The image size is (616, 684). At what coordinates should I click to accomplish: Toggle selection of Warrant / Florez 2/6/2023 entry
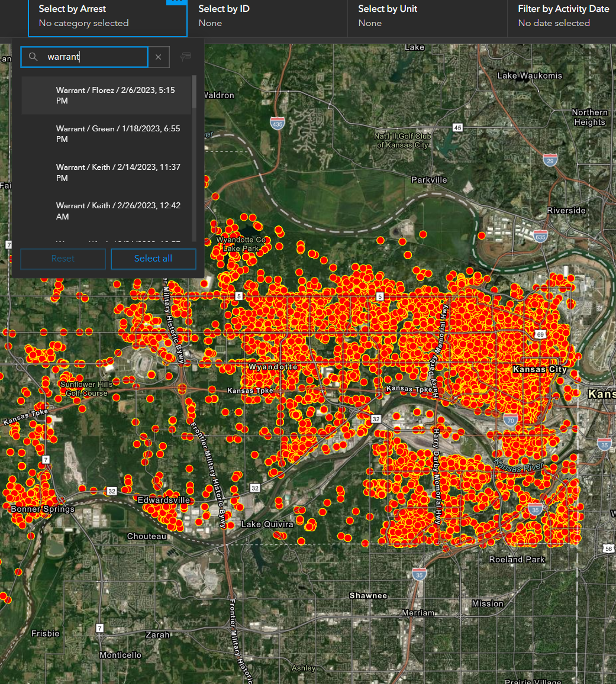(x=107, y=95)
